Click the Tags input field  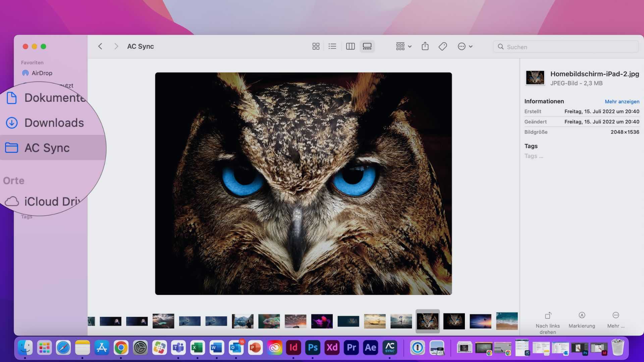click(x=534, y=156)
